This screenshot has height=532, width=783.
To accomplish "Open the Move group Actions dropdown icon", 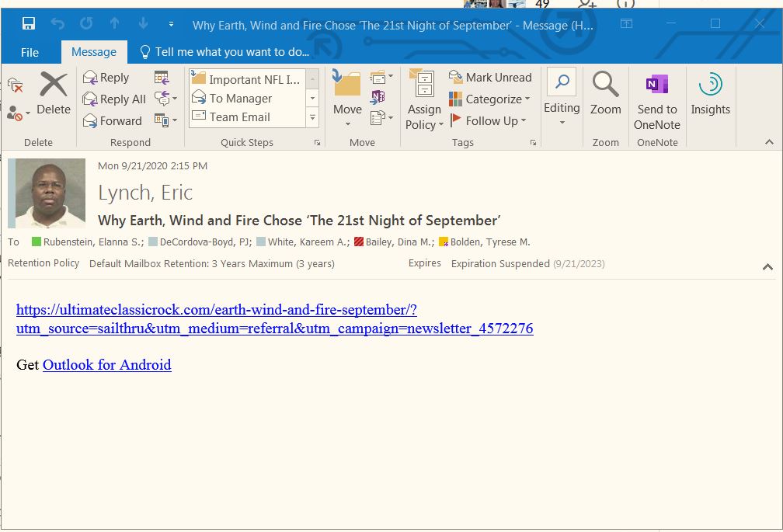I will (x=381, y=118).
